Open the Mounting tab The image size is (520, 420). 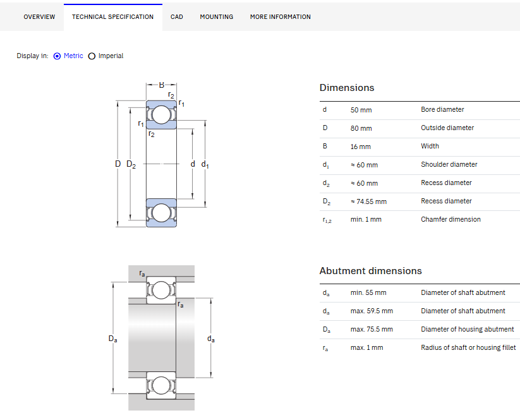[x=217, y=17]
